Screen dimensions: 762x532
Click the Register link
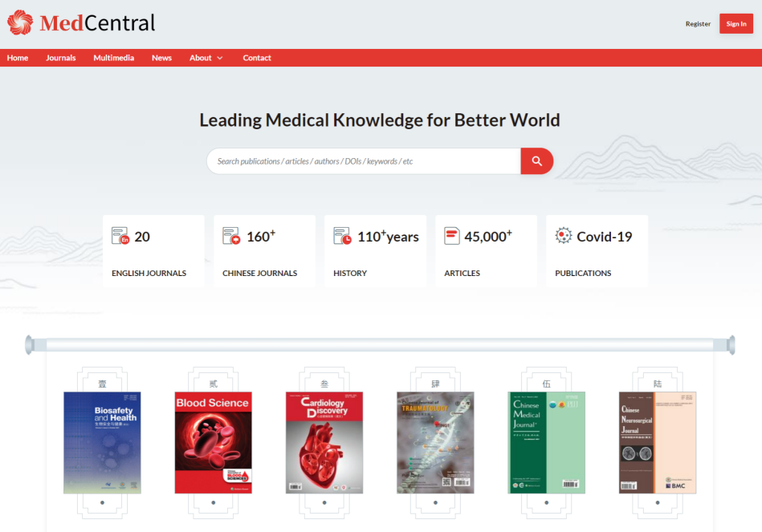point(698,24)
